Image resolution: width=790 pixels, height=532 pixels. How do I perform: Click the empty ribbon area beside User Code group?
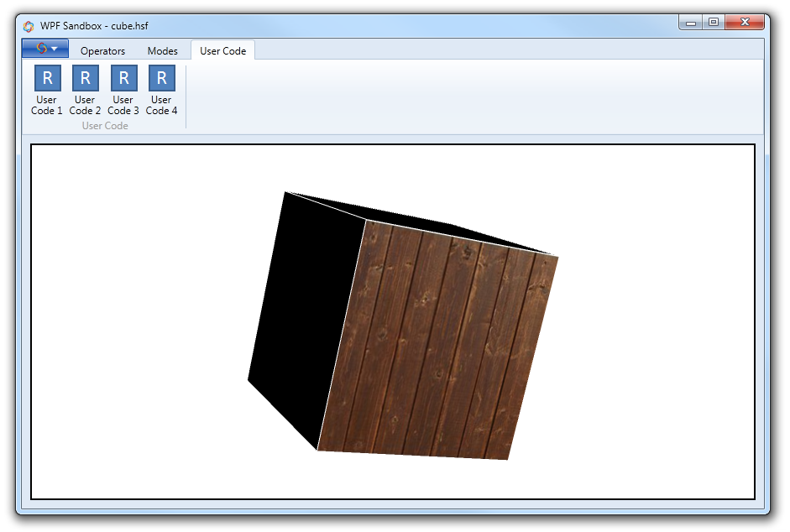point(470,96)
